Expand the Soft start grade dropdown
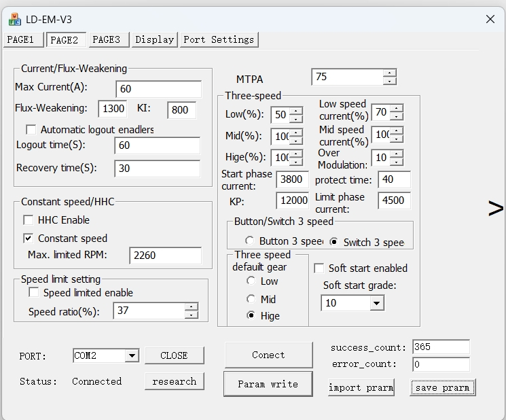Screen dimensions: 506x420 tap(376, 303)
